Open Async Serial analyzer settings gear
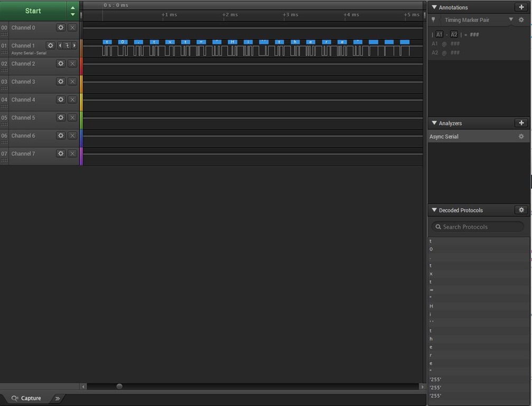This screenshot has height=406, width=532. [521, 136]
